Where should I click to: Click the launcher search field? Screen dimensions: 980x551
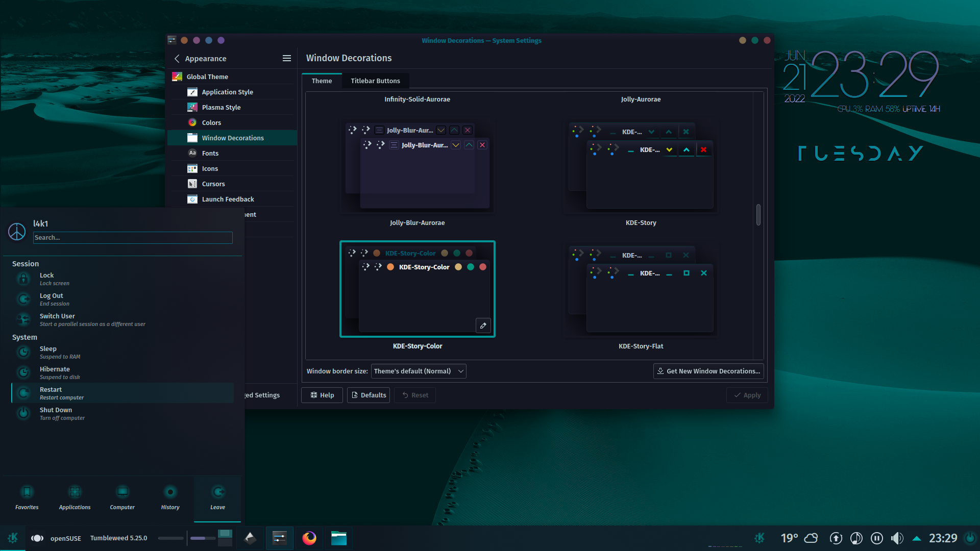pyautogui.click(x=133, y=237)
